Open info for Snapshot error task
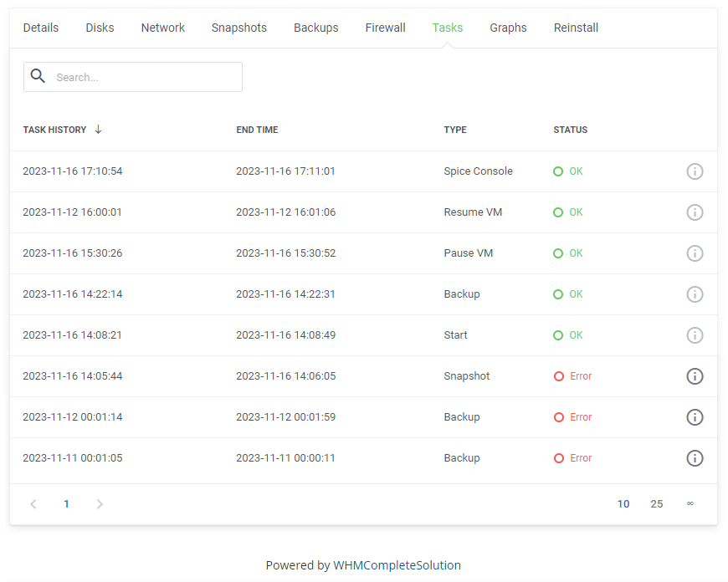 (695, 376)
